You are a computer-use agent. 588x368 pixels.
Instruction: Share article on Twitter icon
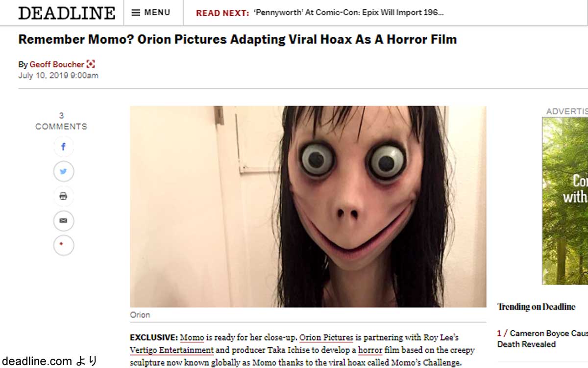click(63, 172)
